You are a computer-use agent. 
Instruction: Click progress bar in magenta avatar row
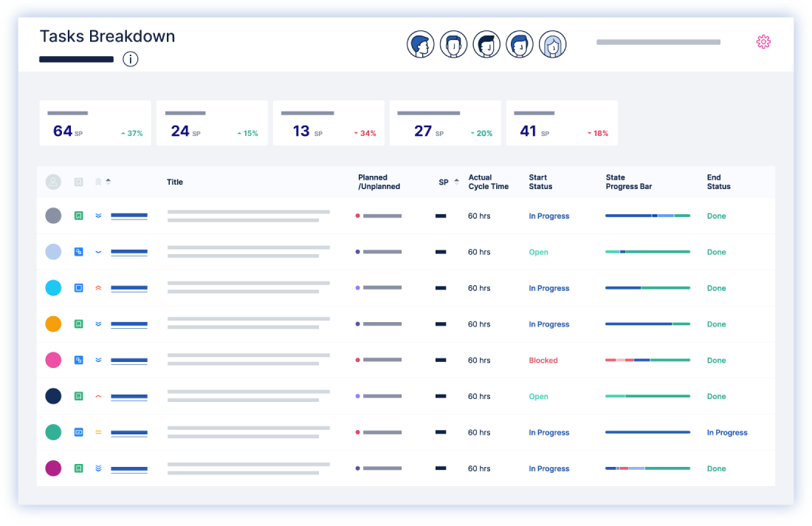coord(647,468)
